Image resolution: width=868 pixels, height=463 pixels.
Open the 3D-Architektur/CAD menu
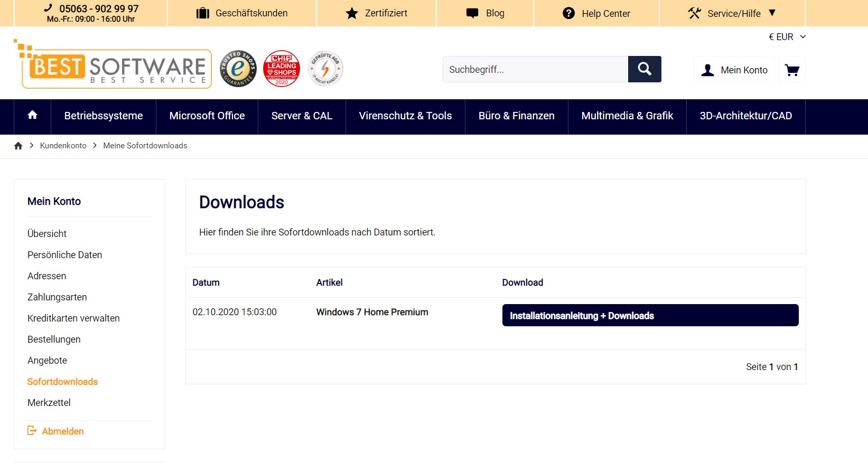point(746,116)
